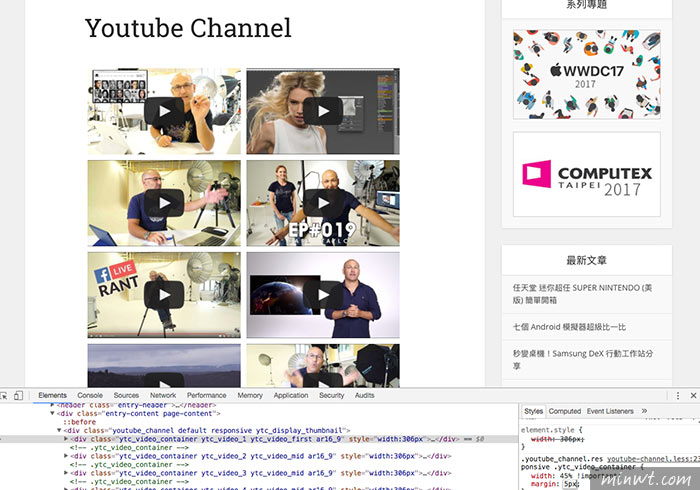
Task: Select the ::before pseudo-element row
Action: click(x=79, y=422)
